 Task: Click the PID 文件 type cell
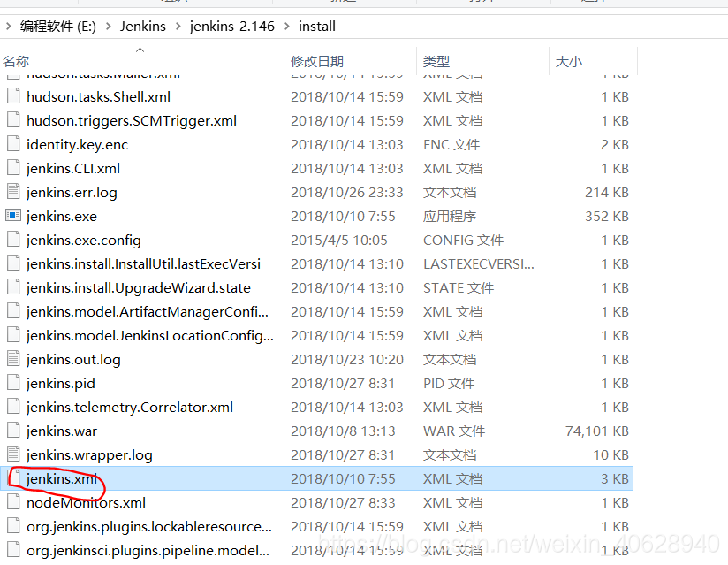tap(449, 384)
